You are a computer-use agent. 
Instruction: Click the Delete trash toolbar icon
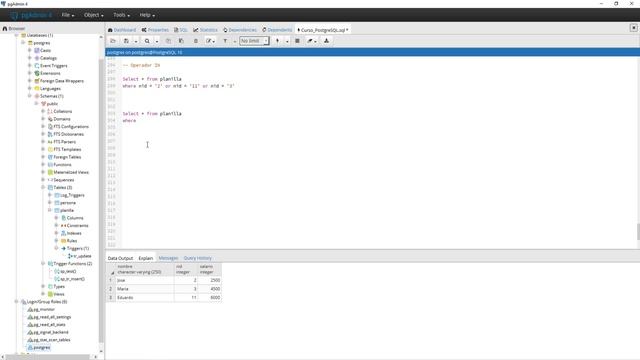click(x=196, y=41)
